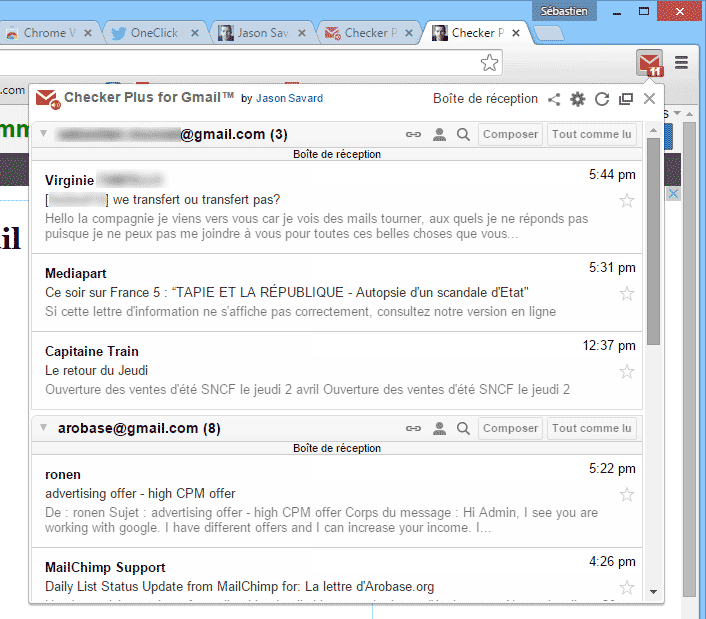
Task: Bookmark this page with the star icon
Action: coord(489,63)
